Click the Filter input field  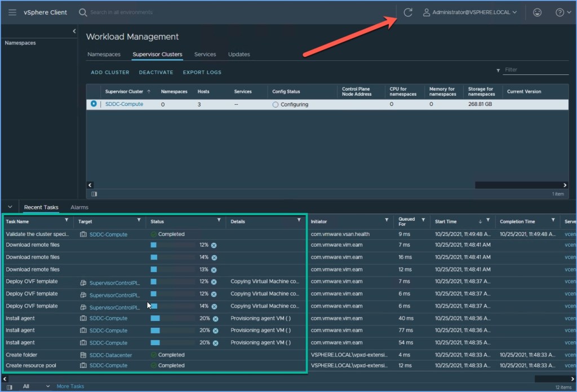tap(535, 70)
